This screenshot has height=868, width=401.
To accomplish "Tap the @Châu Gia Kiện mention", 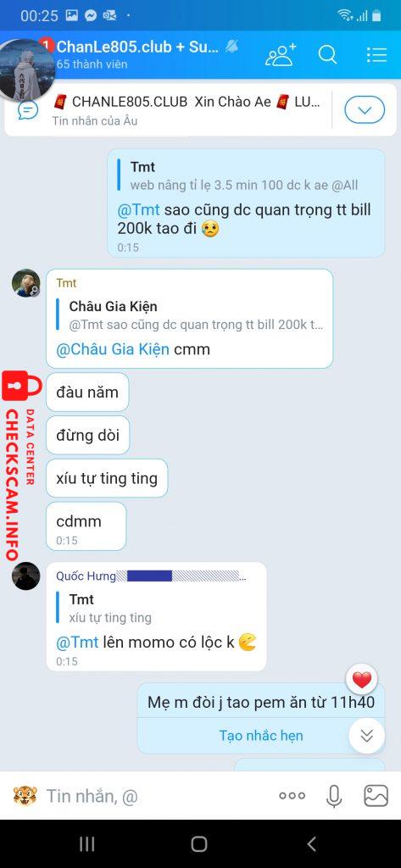I will click(113, 350).
